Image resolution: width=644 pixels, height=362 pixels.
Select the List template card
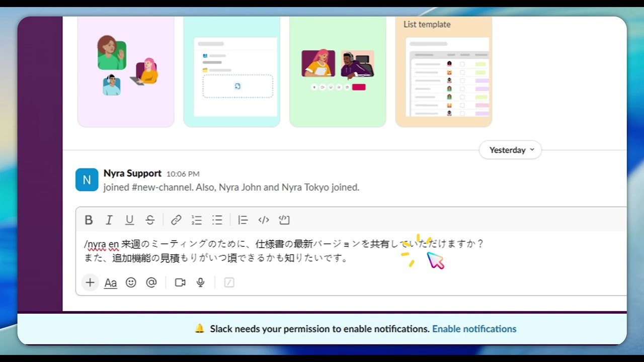(x=444, y=71)
